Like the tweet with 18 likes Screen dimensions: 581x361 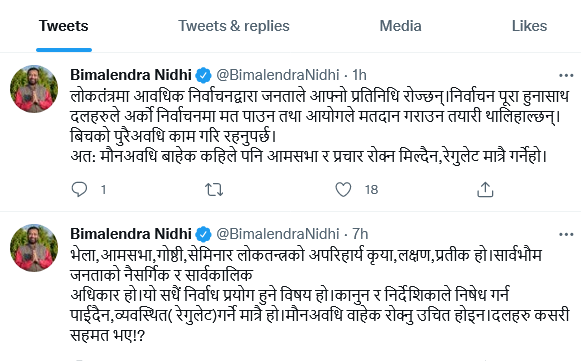pos(343,189)
